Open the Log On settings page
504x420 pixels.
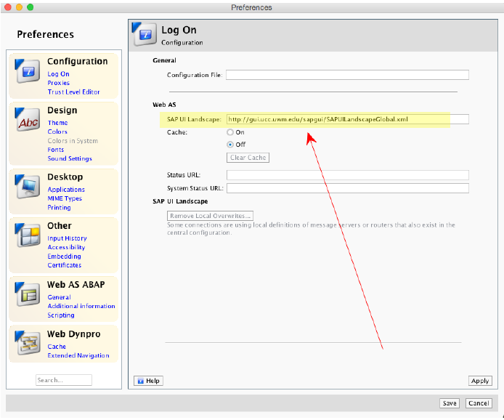pos(58,74)
